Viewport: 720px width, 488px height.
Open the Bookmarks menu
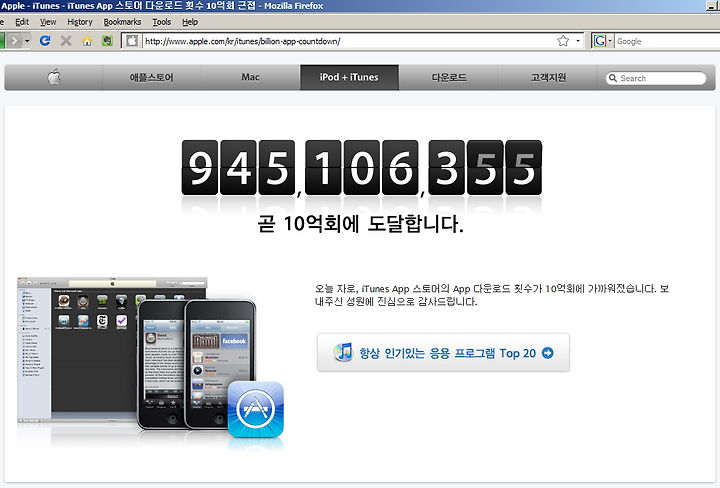click(122, 22)
